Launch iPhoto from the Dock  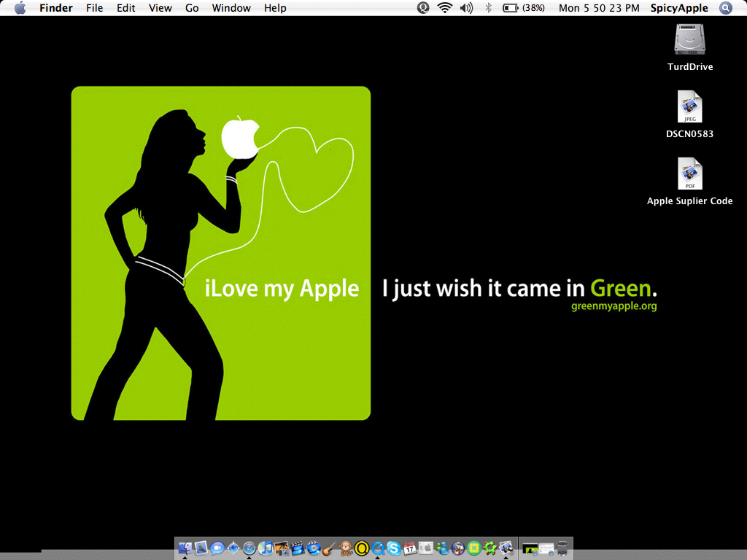pyautogui.click(x=282, y=548)
